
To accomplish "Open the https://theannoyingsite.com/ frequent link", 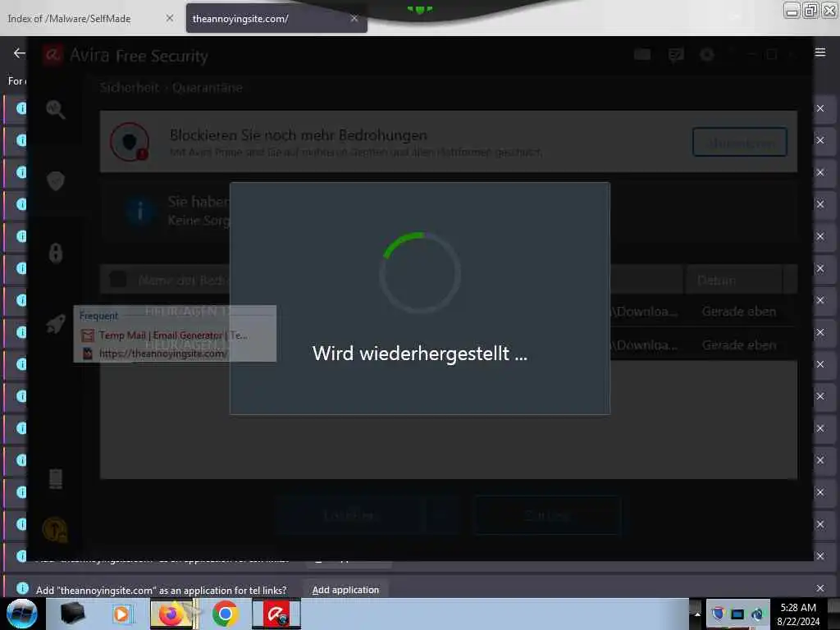I will coord(155,354).
